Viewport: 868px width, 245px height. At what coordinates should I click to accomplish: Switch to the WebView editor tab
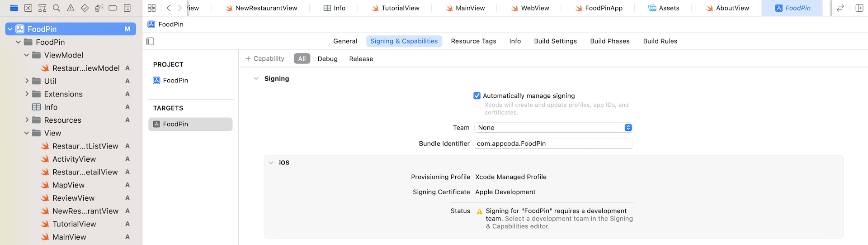[530, 8]
